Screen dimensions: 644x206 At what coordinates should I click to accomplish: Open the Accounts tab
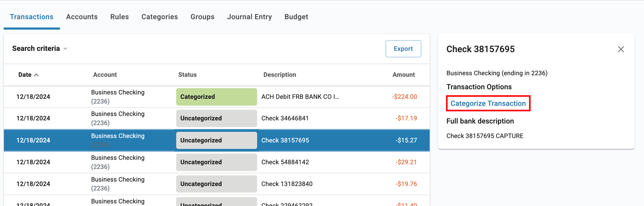point(82,17)
